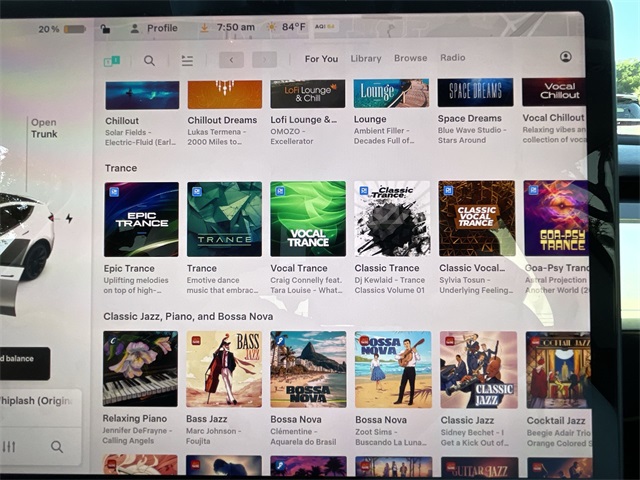Image resolution: width=640 pixels, height=480 pixels.
Task: Play the Classic Vocal Trance cover
Action: click(x=477, y=218)
